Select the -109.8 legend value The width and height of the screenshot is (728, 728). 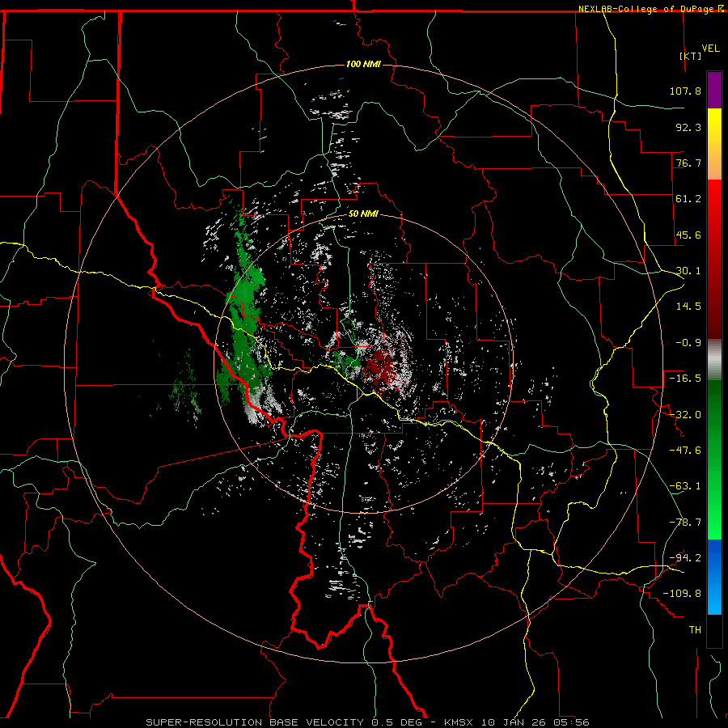[682, 594]
